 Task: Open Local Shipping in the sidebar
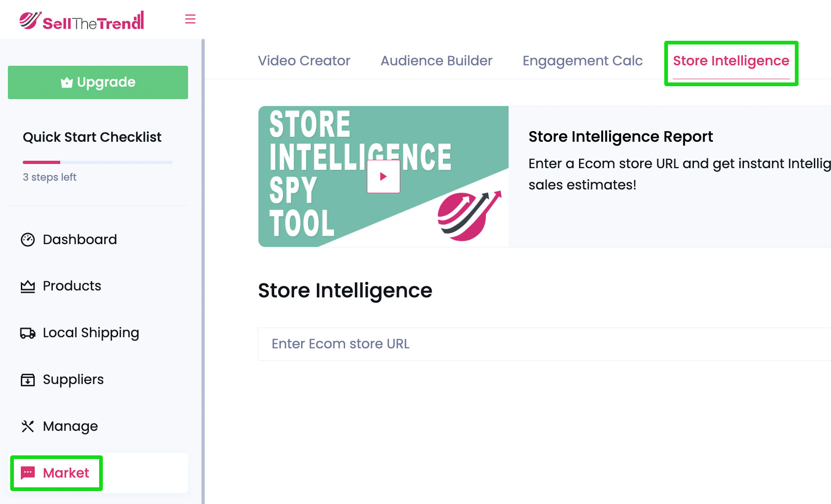pos(98,333)
